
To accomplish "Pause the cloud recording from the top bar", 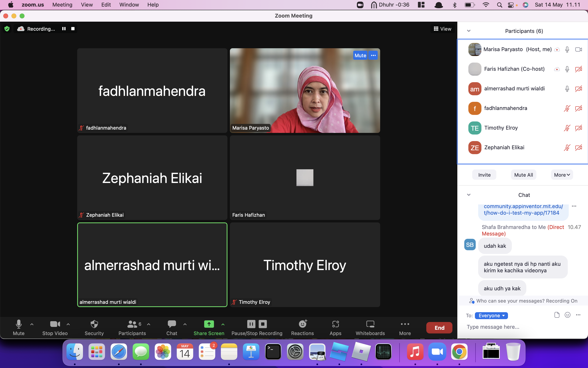I will coord(64,29).
